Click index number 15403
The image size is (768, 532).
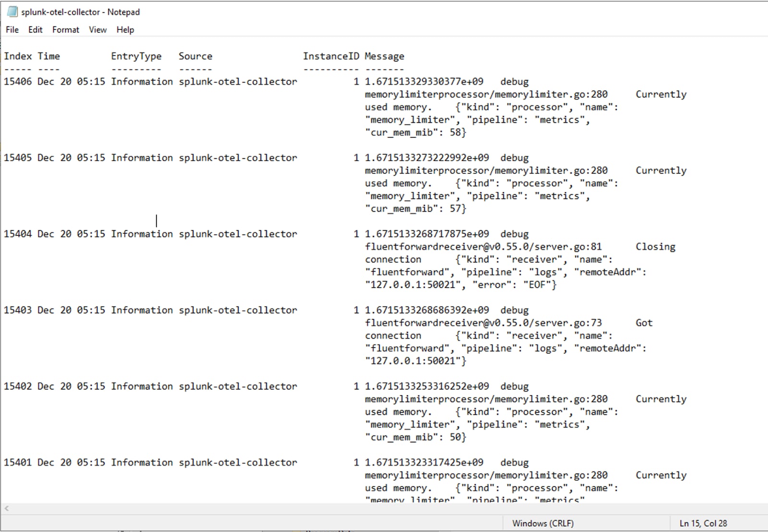(18, 310)
